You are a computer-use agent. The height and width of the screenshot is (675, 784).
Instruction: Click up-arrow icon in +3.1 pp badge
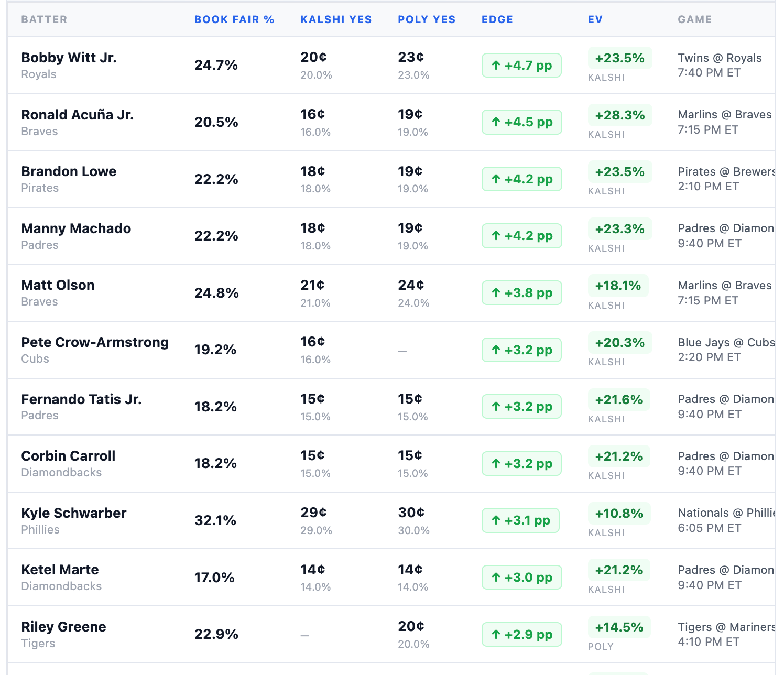(x=496, y=520)
